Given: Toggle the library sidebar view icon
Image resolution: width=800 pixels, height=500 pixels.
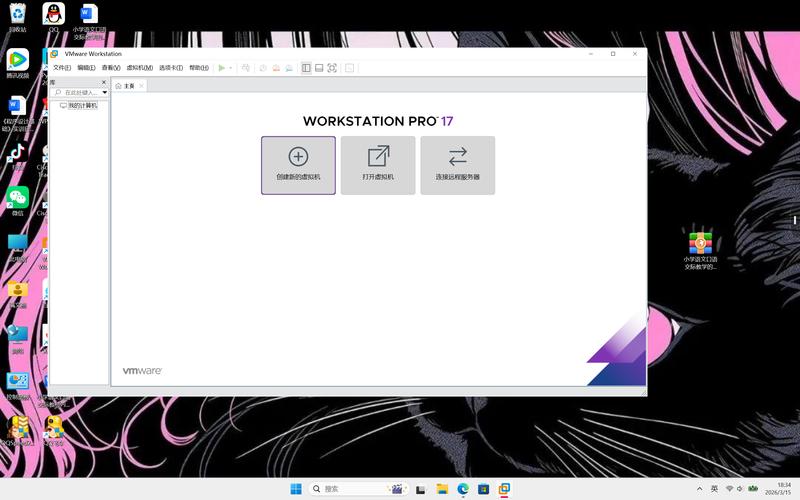Looking at the screenshot, I should click(306, 68).
